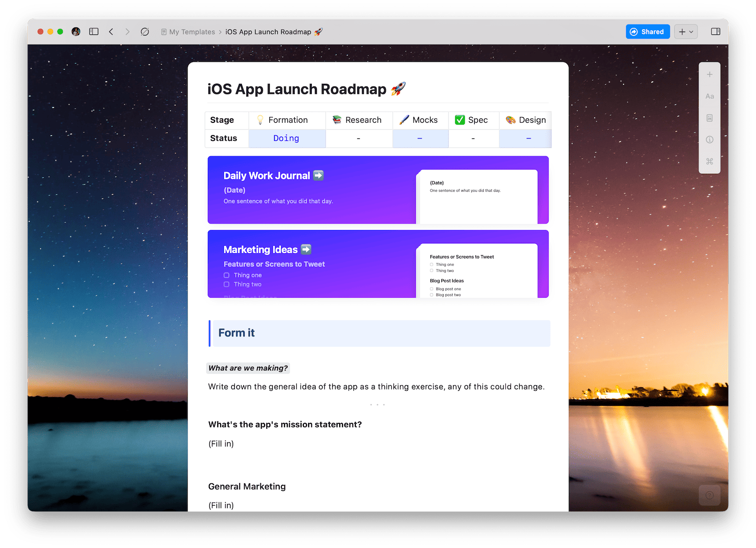This screenshot has height=548, width=756.
Task: Click the Shared button
Action: click(x=648, y=32)
